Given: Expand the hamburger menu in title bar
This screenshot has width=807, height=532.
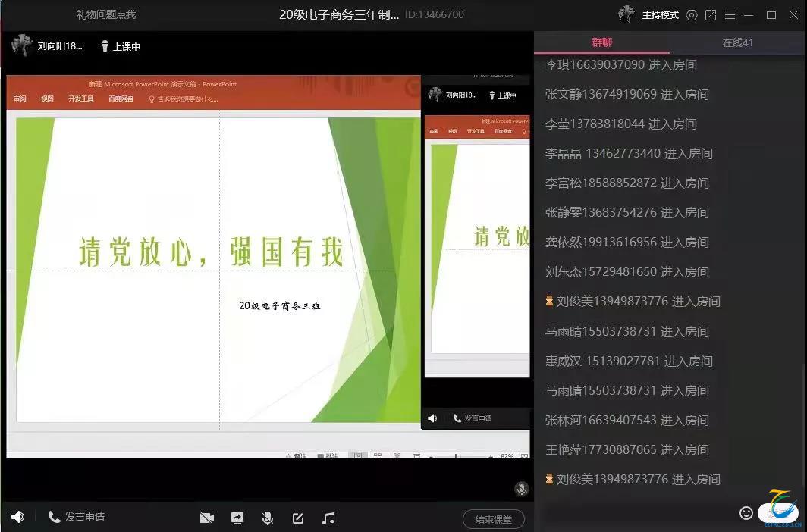Looking at the screenshot, I should [730, 15].
